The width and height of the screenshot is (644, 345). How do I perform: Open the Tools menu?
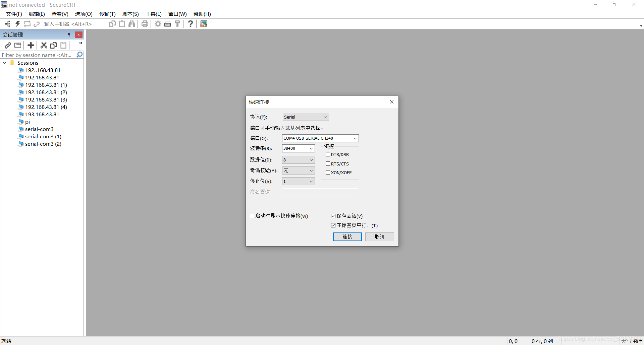tap(153, 14)
